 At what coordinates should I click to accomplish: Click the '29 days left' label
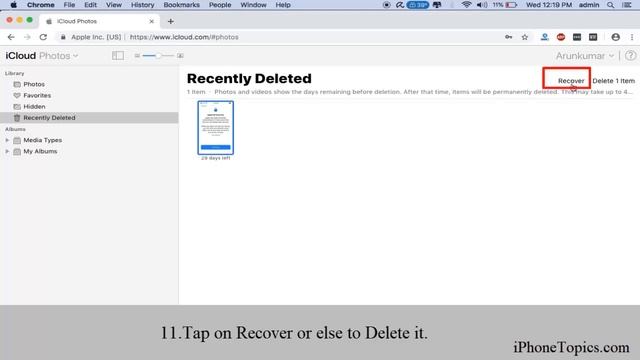(216, 158)
